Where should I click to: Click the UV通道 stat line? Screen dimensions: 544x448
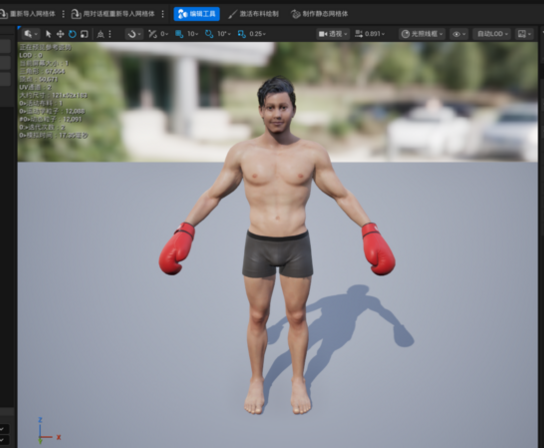click(36, 87)
